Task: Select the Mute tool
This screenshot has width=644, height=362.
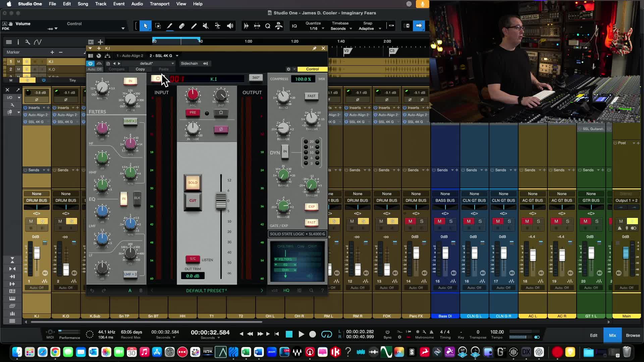Action: 206,26
